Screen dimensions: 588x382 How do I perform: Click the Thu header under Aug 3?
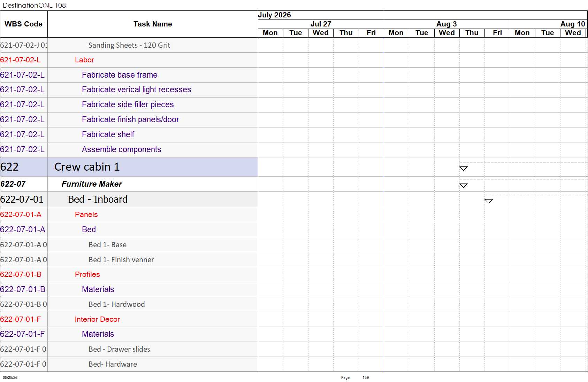(472, 33)
